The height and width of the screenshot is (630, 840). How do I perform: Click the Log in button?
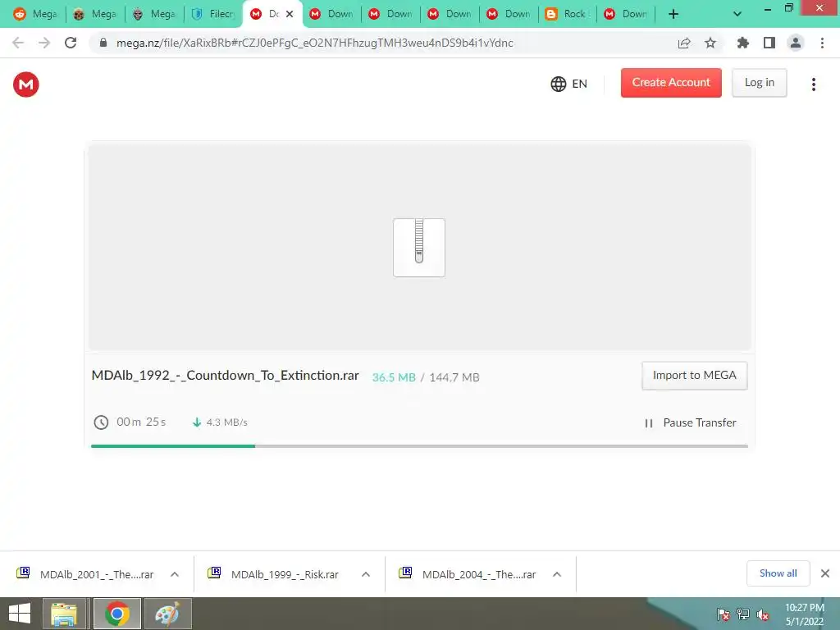pos(759,83)
